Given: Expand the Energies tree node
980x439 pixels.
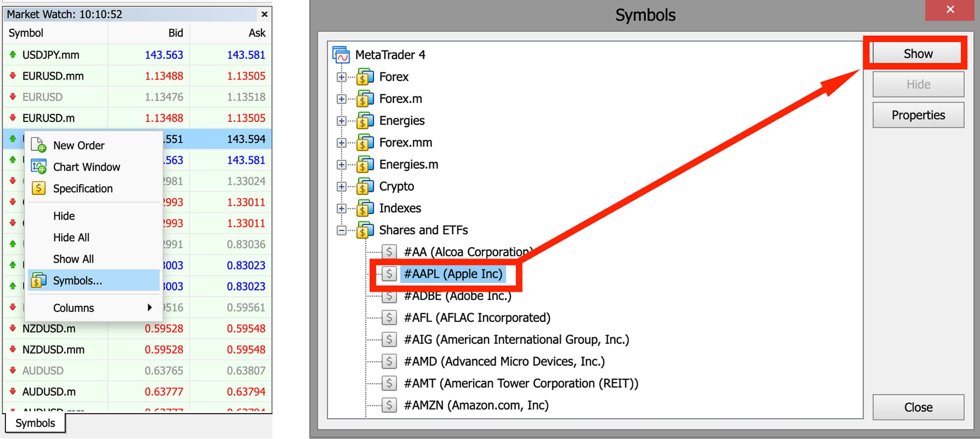Looking at the screenshot, I should coord(342,121).
